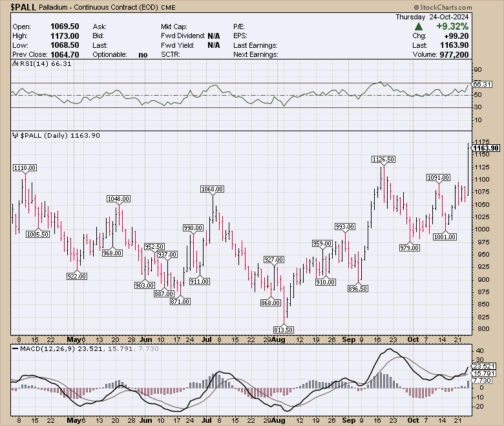Click the Next Earnings label
Screen dimensions: 504x426
(255, 55)
